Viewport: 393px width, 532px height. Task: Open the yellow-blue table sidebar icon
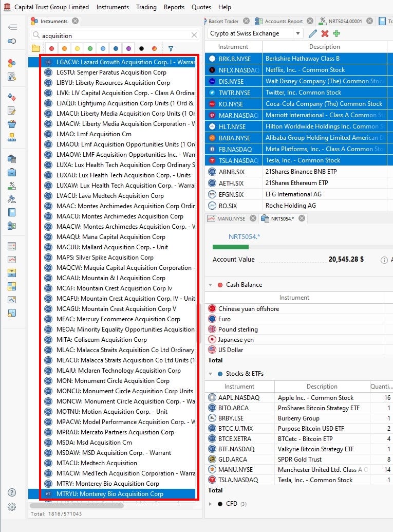click(12, 286)
